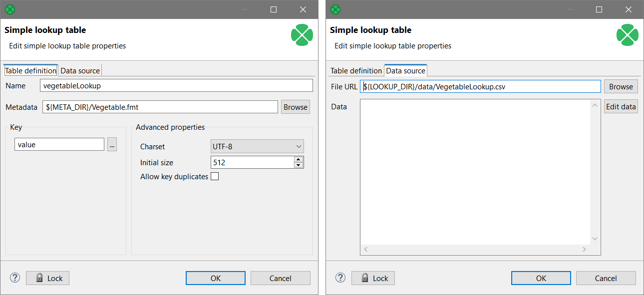The width and height of the screenshot is (644, 295).
Task: Click the help question mark icon in left dialog
Action: (x=14, y=278)
